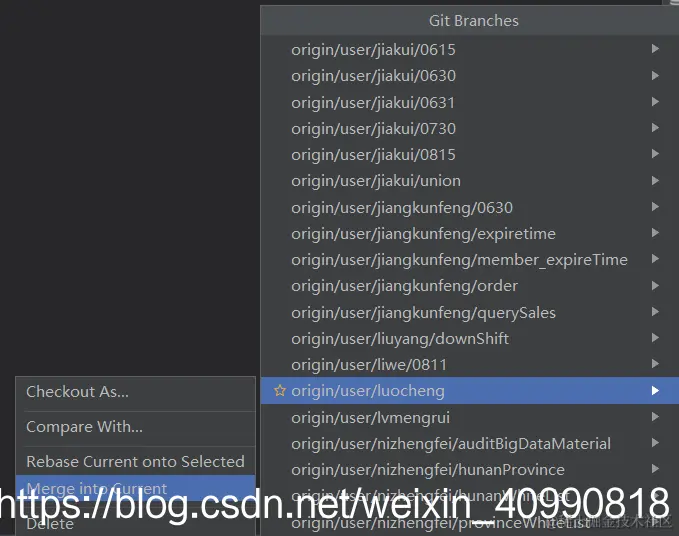Expand submenu arrow for origin/user/liwe/0811

click(655, 364)
